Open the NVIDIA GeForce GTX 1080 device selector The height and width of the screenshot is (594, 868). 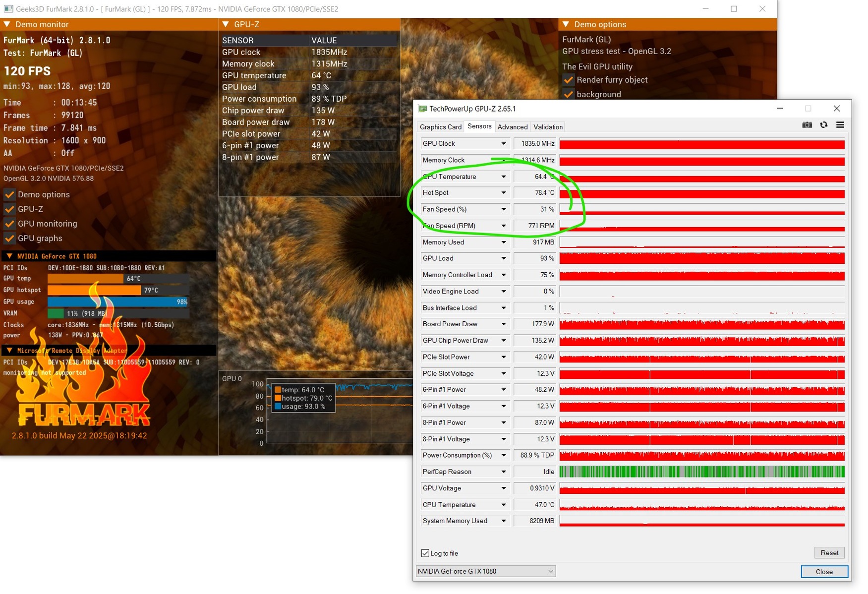tap(486, 571)
